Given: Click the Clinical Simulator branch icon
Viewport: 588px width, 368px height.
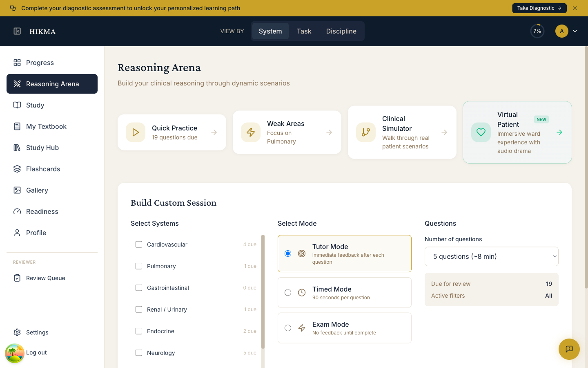Looking at the screenshot, I should (x=366, y=132).
